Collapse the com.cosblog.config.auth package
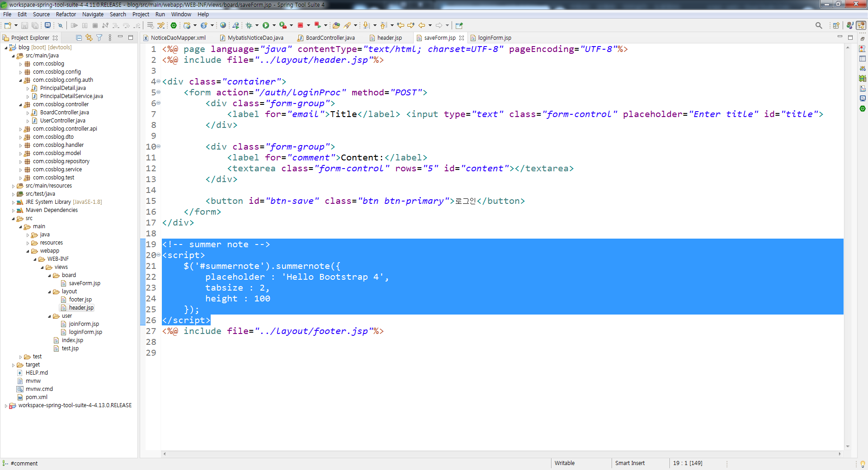The width and height of the screenshot is (868, 470). click(x=20, y=80)
